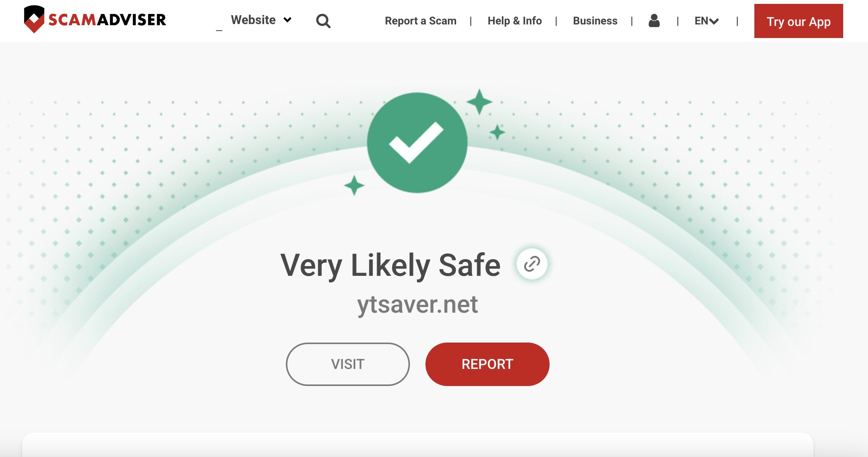
Task: Go to the Business menu item
Action: 595,21
